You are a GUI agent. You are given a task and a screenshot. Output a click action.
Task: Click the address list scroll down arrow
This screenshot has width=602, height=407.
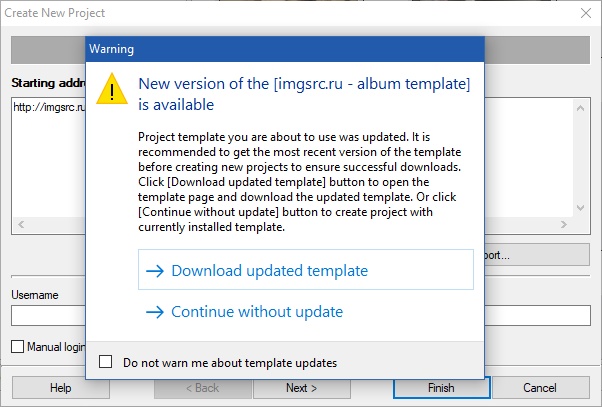[x=580, y=208]
